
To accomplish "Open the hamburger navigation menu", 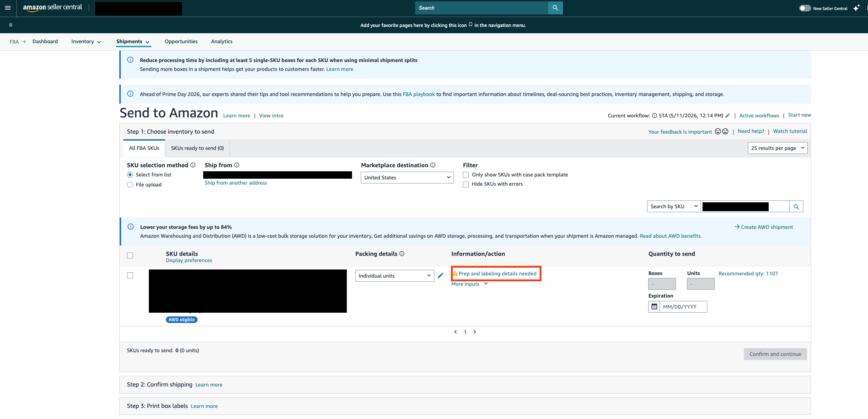I will 8,8.
